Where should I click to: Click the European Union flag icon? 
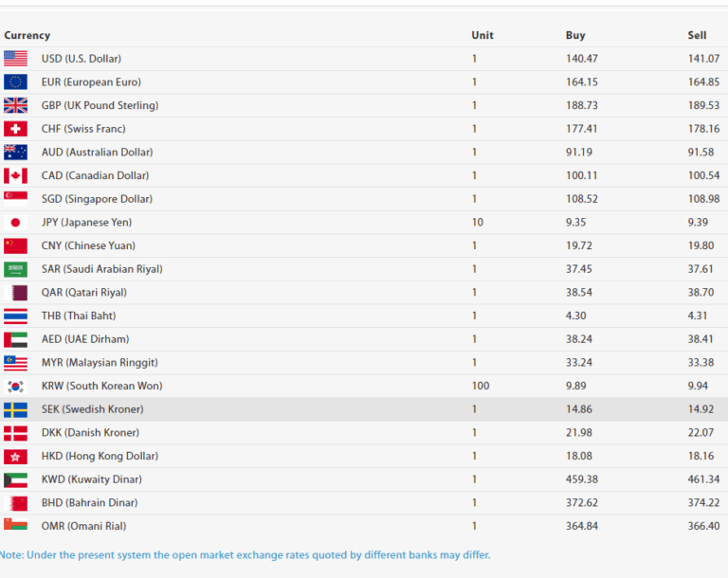click(15, 82)
